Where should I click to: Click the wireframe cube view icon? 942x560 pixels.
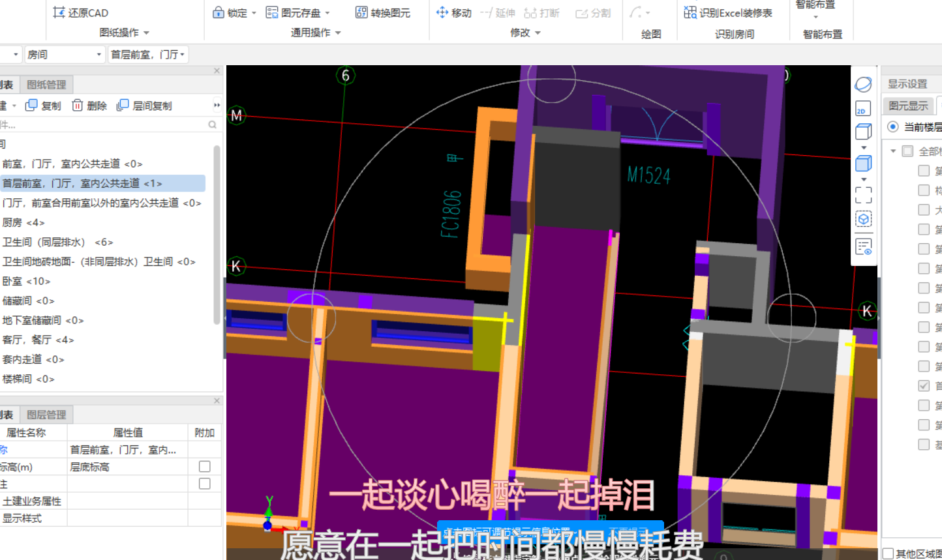(x=863, y=132)
